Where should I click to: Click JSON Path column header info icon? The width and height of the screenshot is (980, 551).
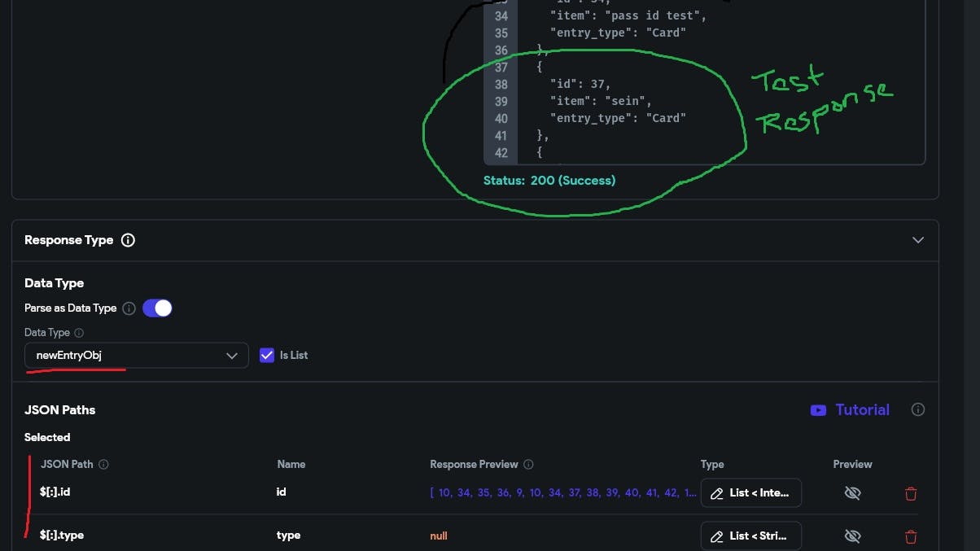click(103, 465)
